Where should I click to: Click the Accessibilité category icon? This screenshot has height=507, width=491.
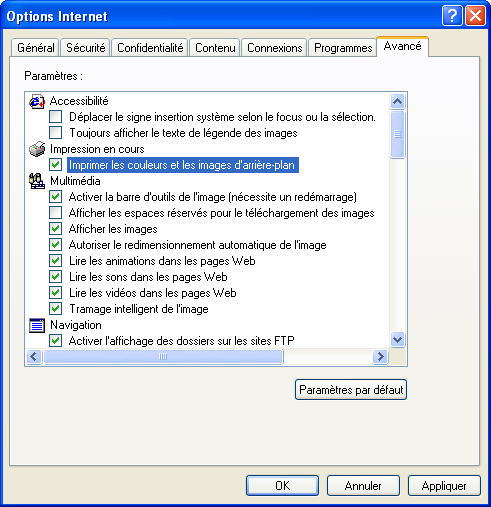click(37, 101)
